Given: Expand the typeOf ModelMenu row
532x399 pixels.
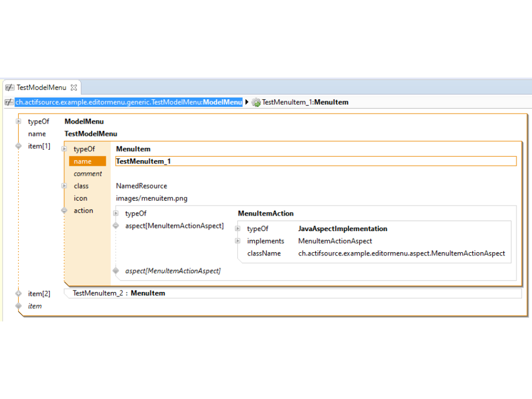Looking at the screenshot, I should [18, 121].
